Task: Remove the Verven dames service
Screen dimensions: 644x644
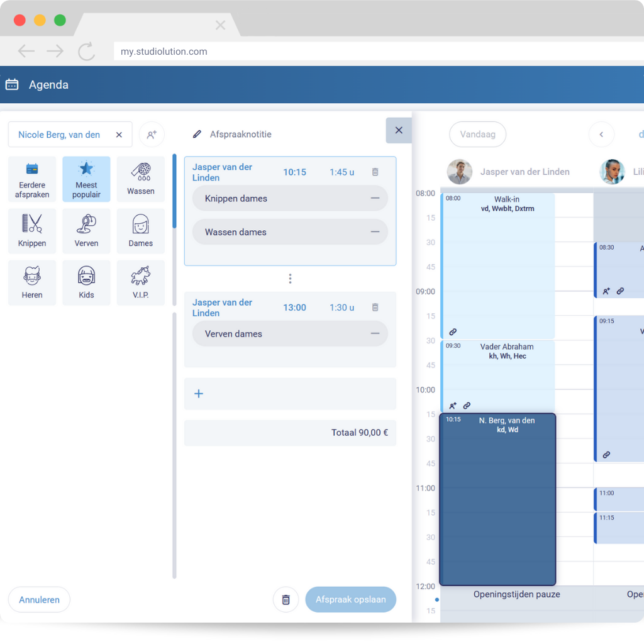Action: coord(375,333)
